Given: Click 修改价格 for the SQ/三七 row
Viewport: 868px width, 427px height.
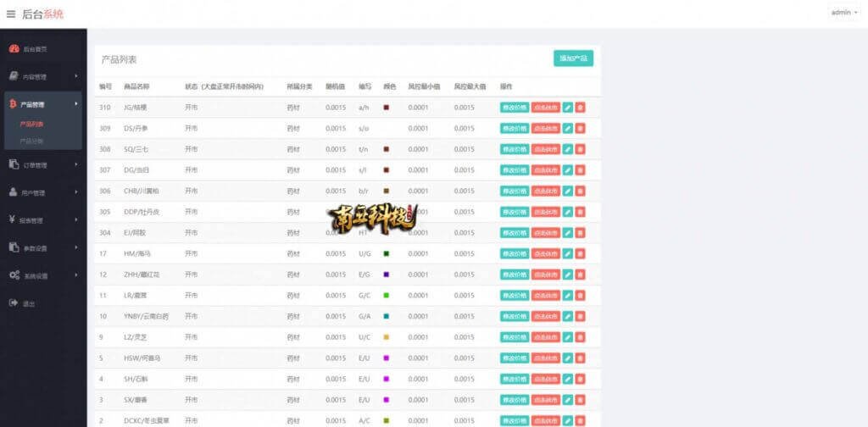Looking at the screenshot, I should tap(514, 149).
